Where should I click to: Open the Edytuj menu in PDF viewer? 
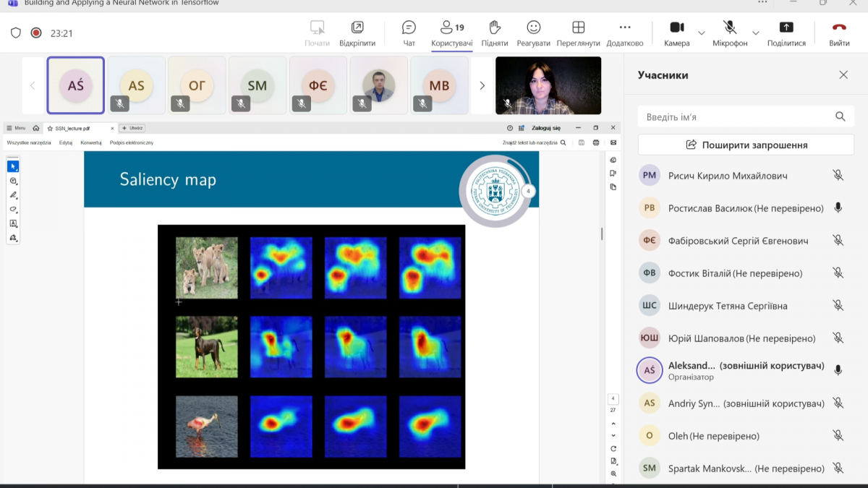click(x=66, y=143)
